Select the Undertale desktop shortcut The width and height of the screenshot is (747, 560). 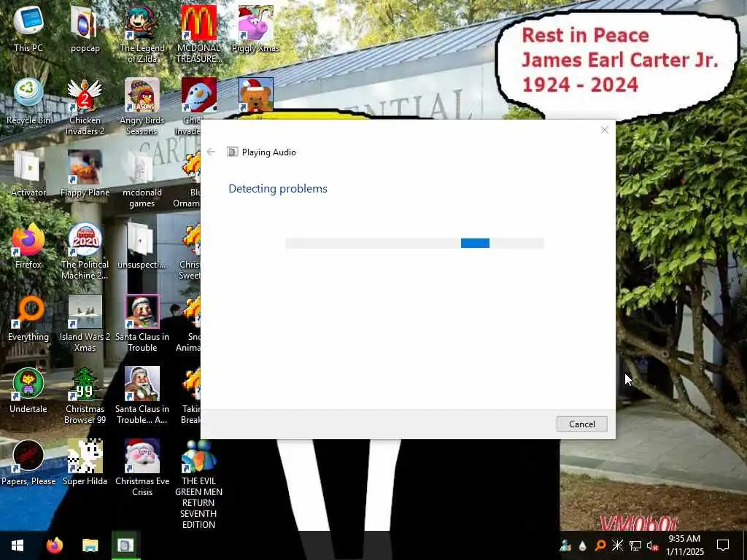28,391
